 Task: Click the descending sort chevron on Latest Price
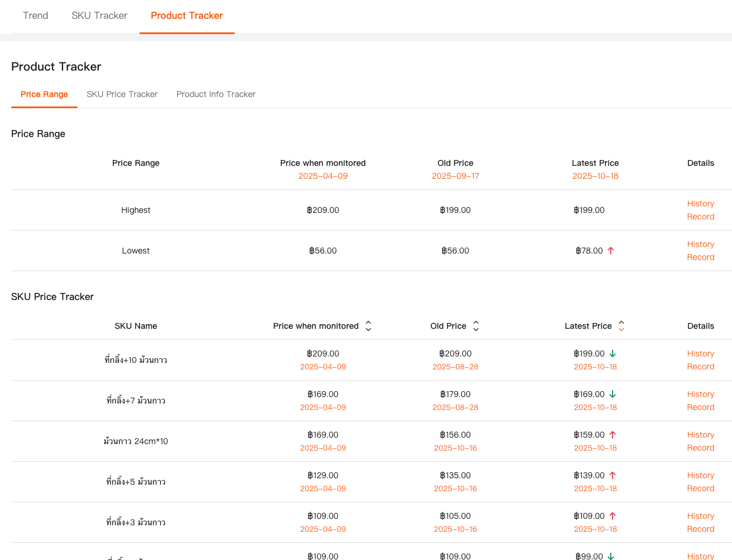click(x=621, y=329)
